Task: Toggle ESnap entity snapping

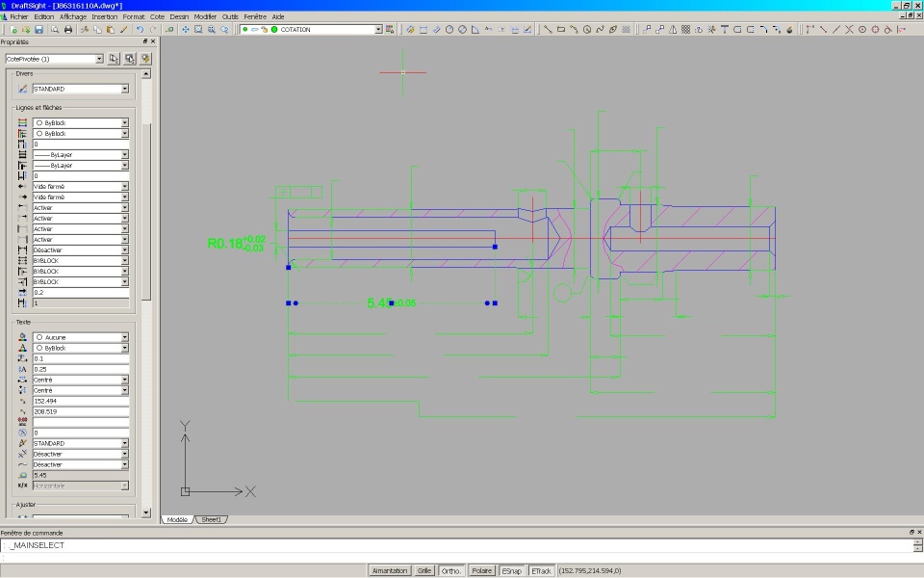Action: pyautogui.click(x=511, y=571)
